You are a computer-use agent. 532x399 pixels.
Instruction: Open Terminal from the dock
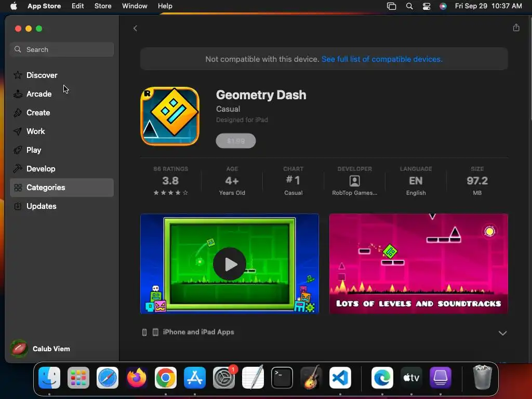tap(282, 378)
